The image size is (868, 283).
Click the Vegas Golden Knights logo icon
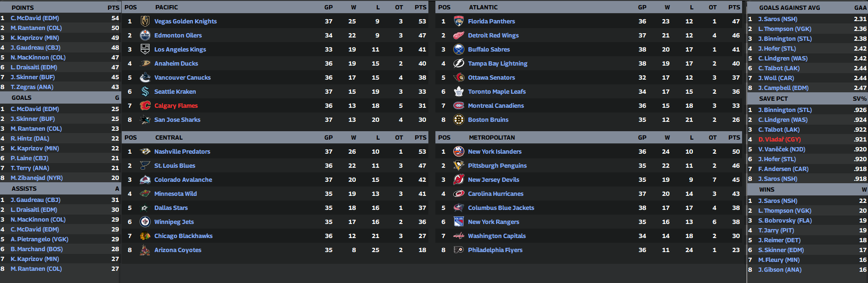[145, 21]
